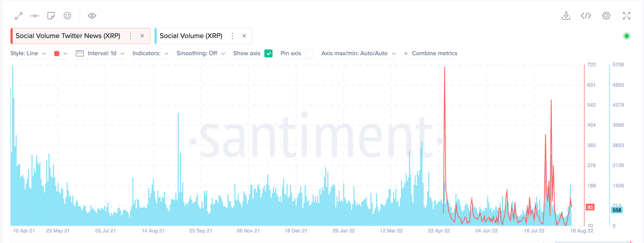Select the Social Volume (XRP) metric tab
Viewport: 644px width, 243px height.
[x=191, y=36]
